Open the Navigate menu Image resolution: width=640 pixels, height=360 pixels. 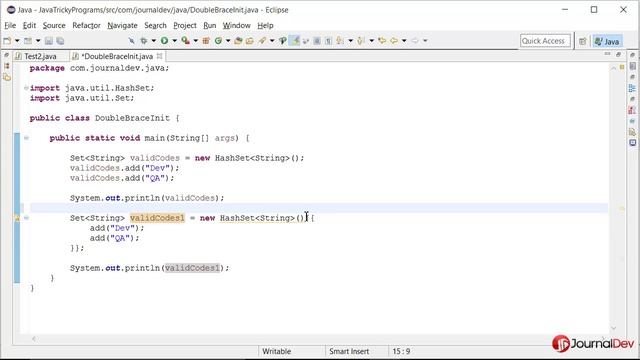point(122,25)
